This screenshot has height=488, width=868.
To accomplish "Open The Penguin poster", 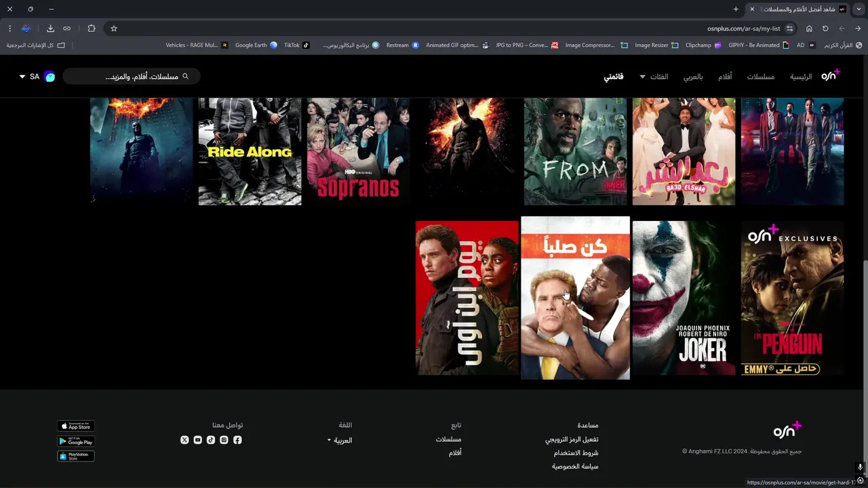I will (x=792, y=298).
